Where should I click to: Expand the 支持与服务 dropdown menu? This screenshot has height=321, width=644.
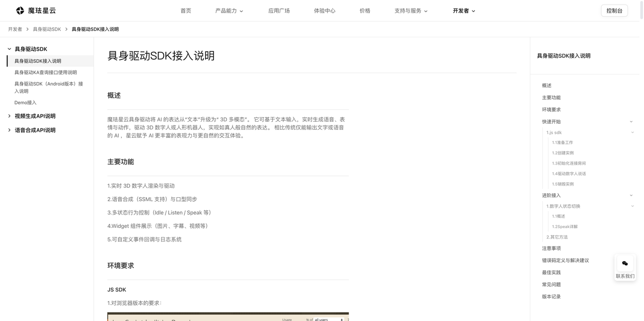[x=411, y=11]
